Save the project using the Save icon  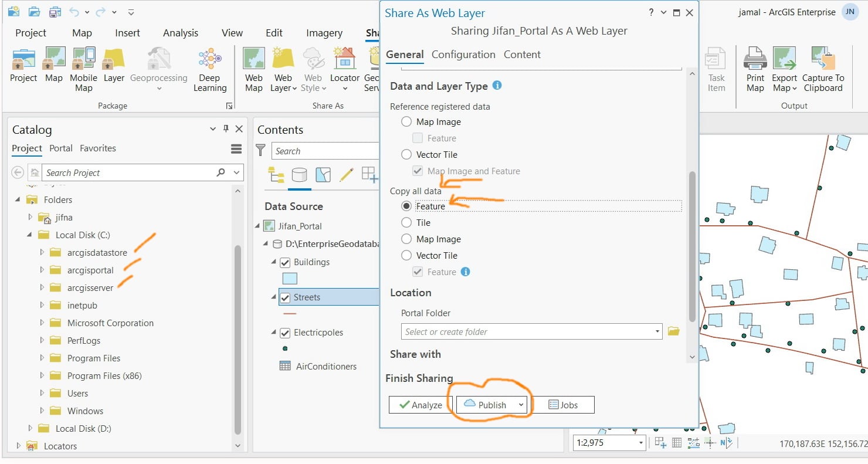click(55, 12)
